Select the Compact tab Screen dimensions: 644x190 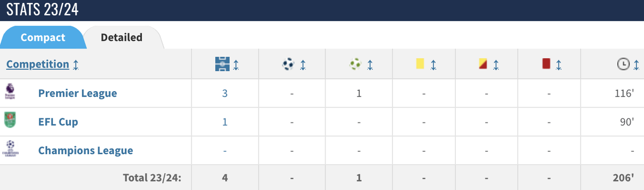[43, 37]
